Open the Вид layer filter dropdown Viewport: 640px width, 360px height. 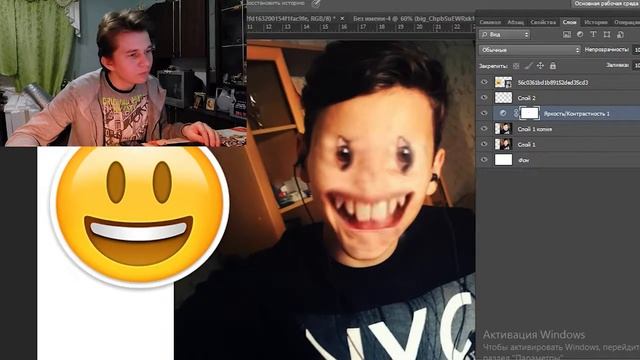[504, 35]
